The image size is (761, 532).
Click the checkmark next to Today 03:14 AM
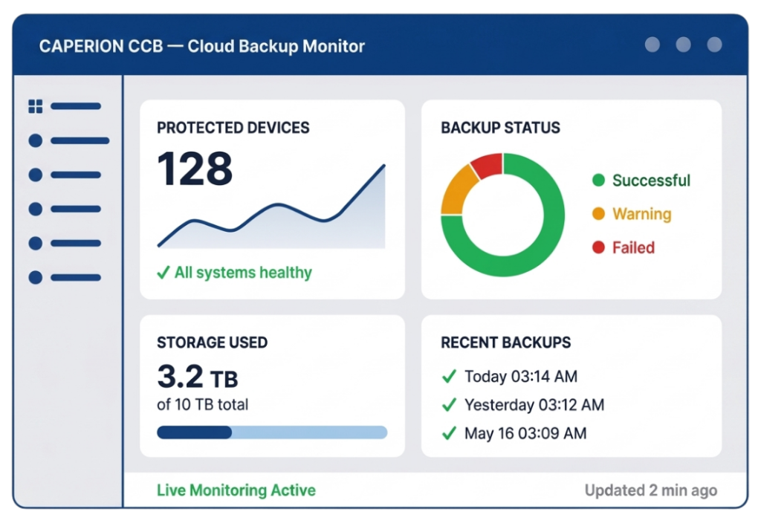[449, 376]
